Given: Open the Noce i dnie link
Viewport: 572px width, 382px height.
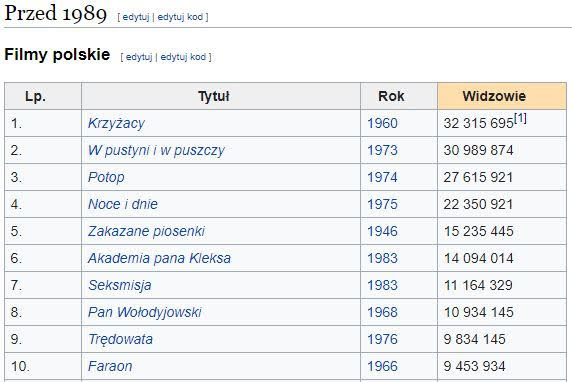Looking at the screenshot, I should tap(123, 204).
